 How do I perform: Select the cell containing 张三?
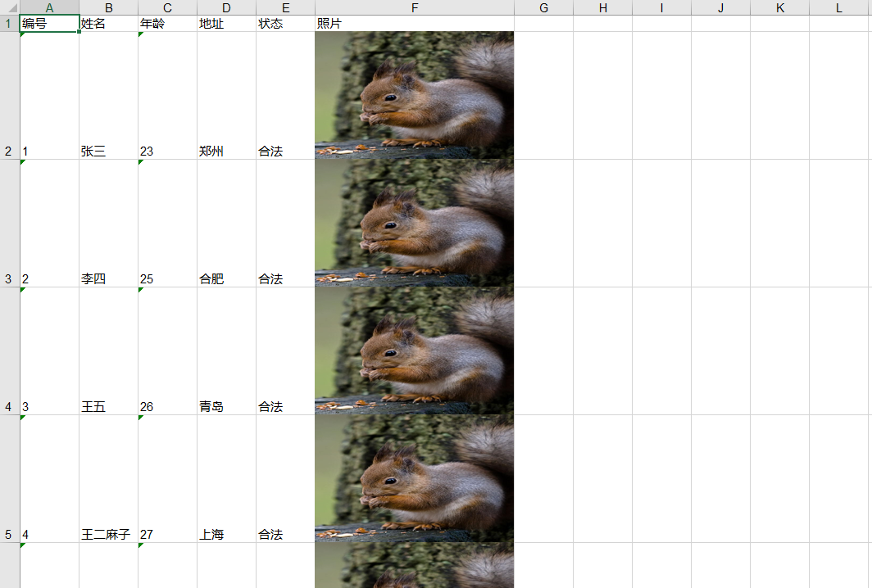tap(108, 96)
